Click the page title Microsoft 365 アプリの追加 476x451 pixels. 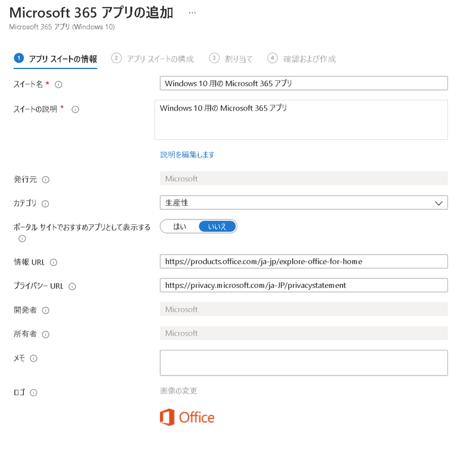click(91, 12)
